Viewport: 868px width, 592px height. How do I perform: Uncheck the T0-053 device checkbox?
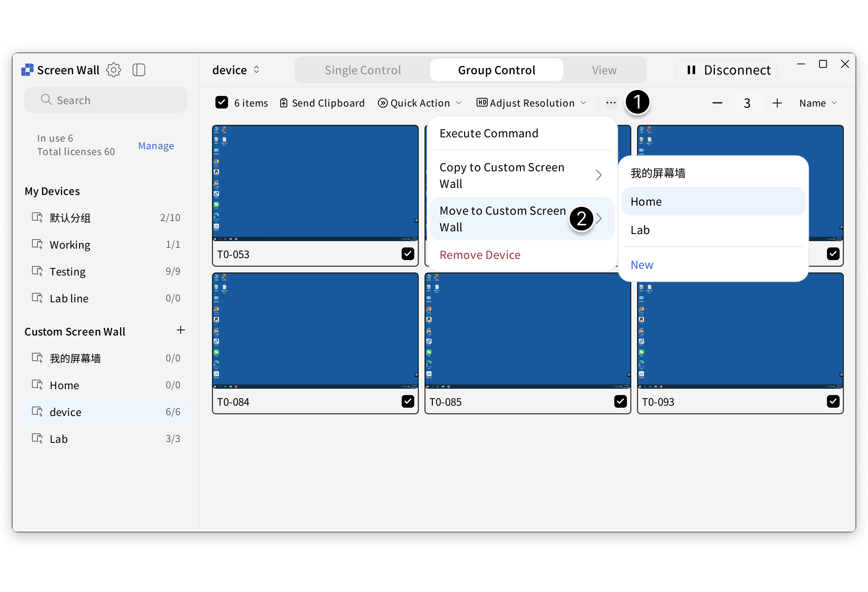(x=408, y=254)
